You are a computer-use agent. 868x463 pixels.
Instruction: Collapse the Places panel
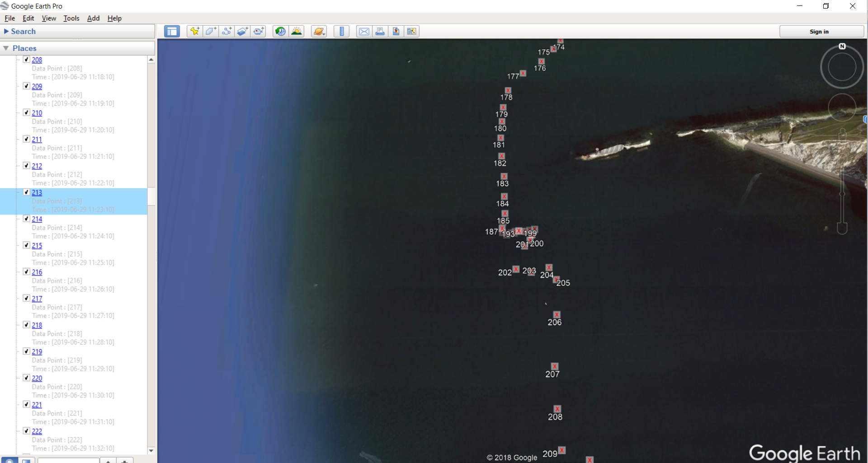(x=6, y=48)
